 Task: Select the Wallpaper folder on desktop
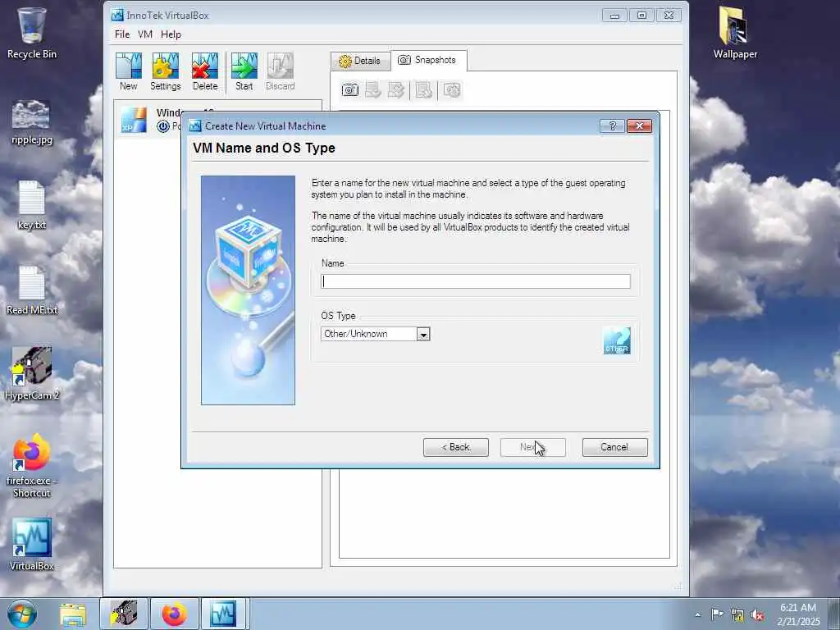click(735, 33)
